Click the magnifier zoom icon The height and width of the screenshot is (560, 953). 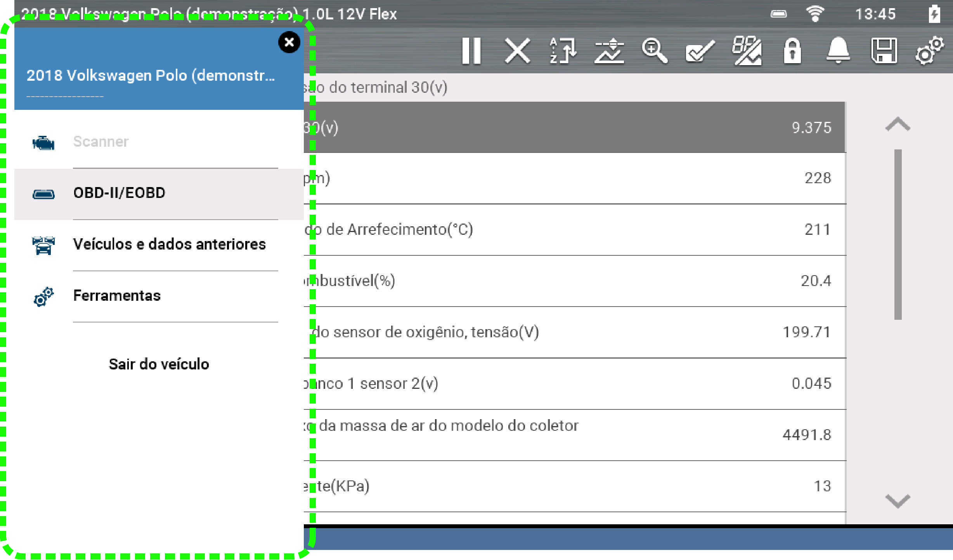pos(654,51)
